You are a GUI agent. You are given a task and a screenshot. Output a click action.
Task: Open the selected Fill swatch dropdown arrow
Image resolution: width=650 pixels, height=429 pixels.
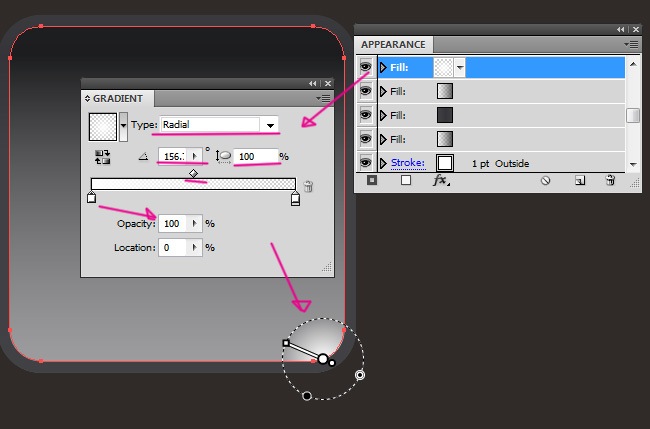click(x=460, y=67)
